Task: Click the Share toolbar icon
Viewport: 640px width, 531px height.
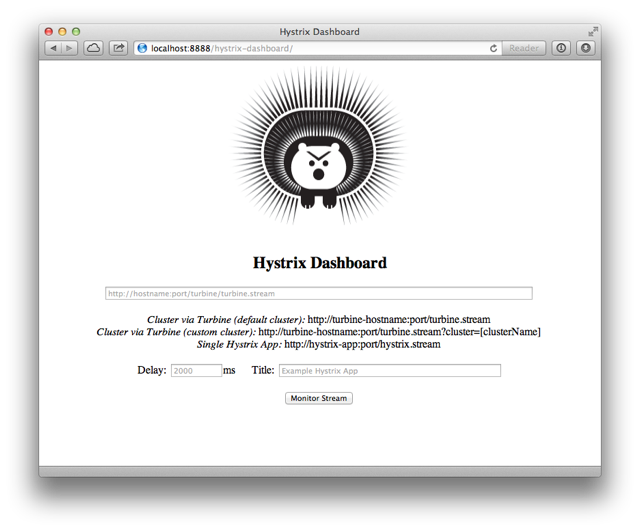Action: click(x=119, y=48)
